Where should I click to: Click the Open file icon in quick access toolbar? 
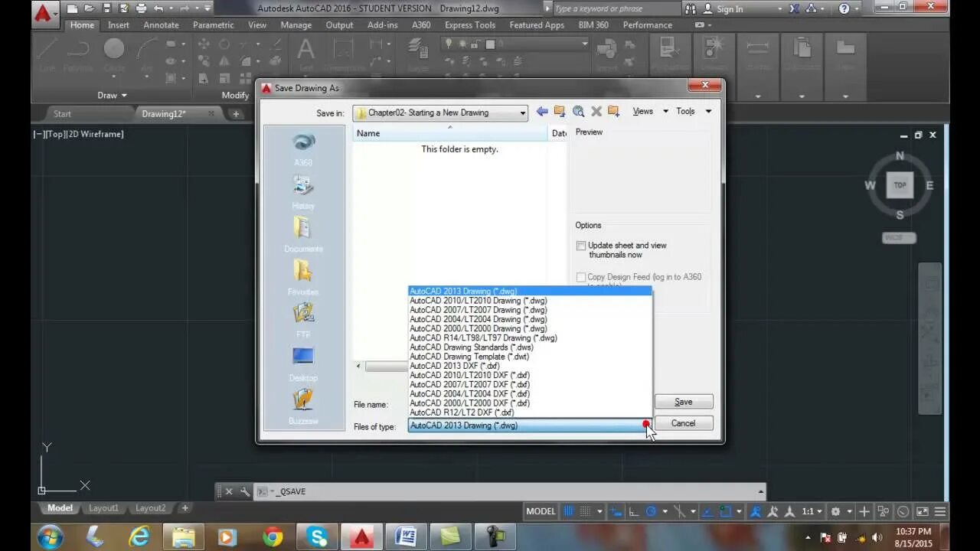pyautogui.click(x=89, y=9)
